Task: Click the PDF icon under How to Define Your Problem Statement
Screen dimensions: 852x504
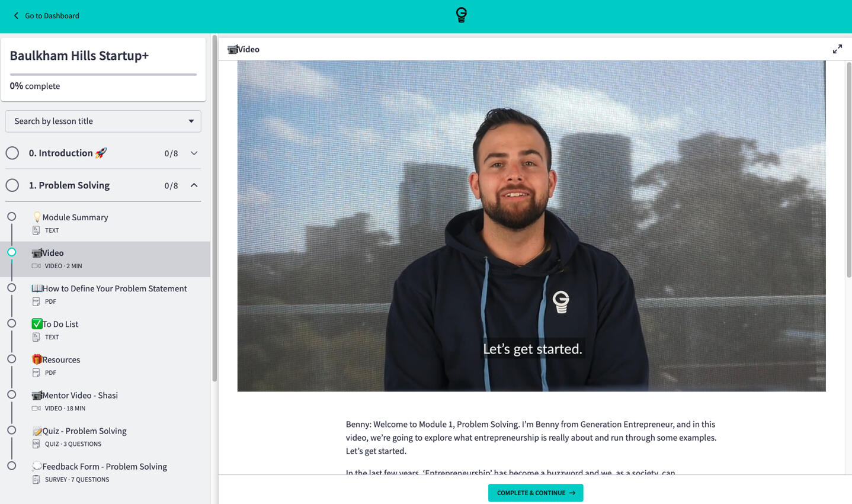Action: [x=36, y=301]
